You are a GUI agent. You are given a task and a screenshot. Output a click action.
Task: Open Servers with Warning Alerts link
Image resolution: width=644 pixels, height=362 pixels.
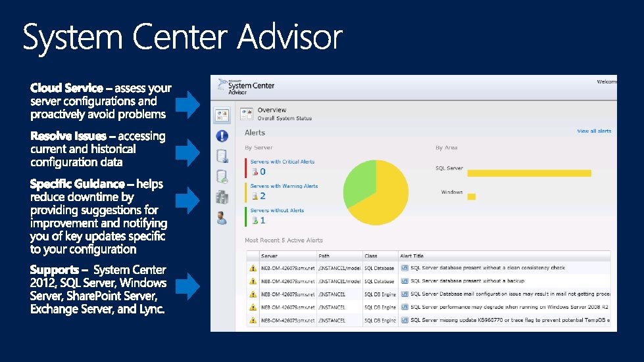[x=284, y=186]
